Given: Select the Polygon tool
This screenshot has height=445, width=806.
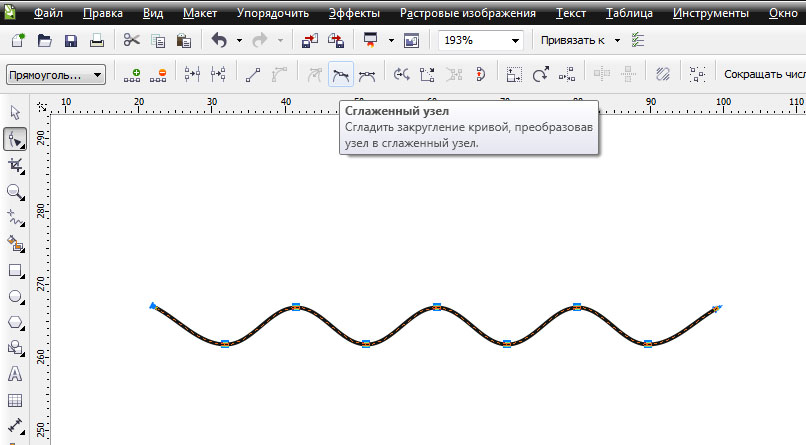Looking at the screenshot, I should [x=15, y=323].
